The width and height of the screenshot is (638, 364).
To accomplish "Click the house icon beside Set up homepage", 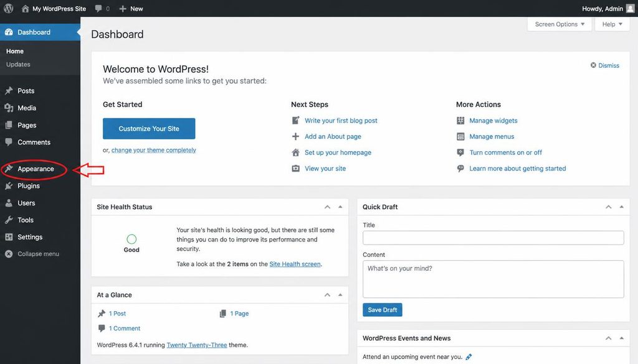I will [x=296, y=152].
